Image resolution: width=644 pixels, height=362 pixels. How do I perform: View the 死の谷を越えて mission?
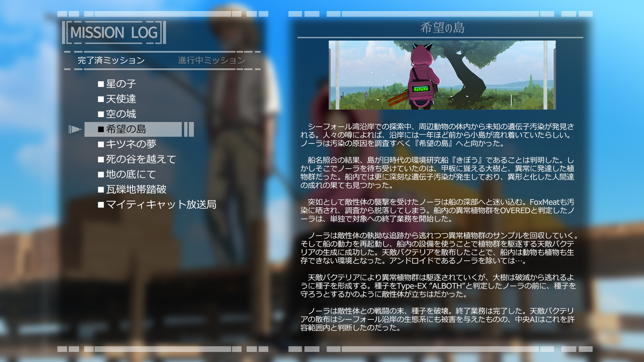click(x=141, y=159)
